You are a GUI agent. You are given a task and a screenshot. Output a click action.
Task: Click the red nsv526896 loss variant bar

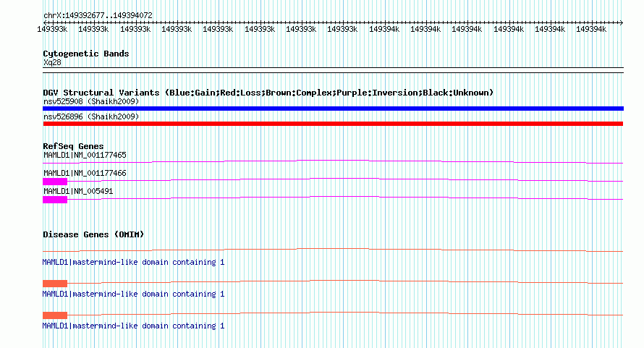click(333, 124)
